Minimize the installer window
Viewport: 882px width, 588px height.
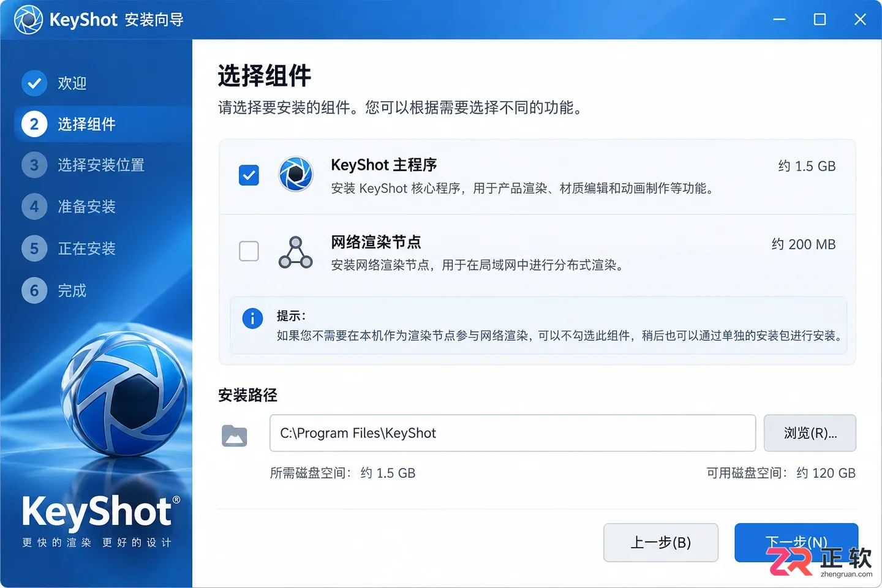point(779,20)
